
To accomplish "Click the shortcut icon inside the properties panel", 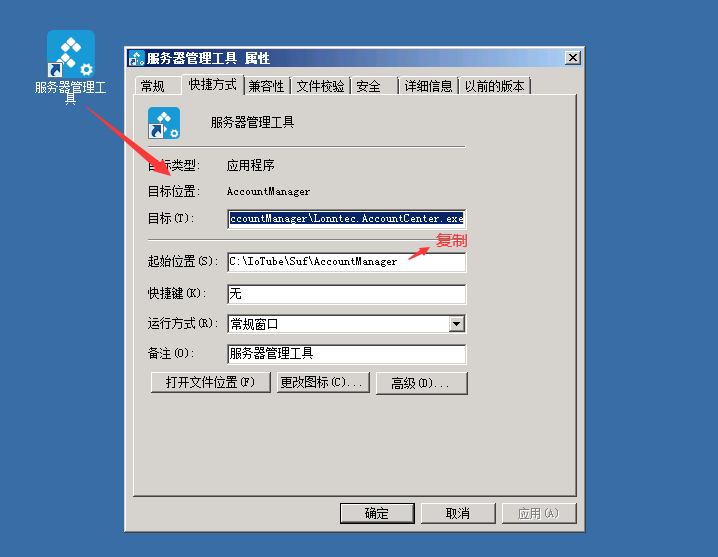I will click(x=164, y=123).
